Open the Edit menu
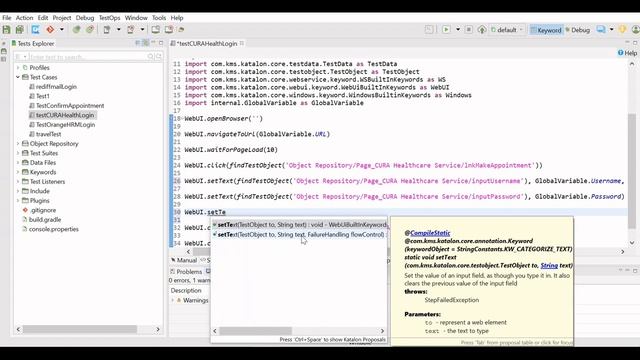The width and height of the screenshot is (640, 360). [x=43, y=18]
